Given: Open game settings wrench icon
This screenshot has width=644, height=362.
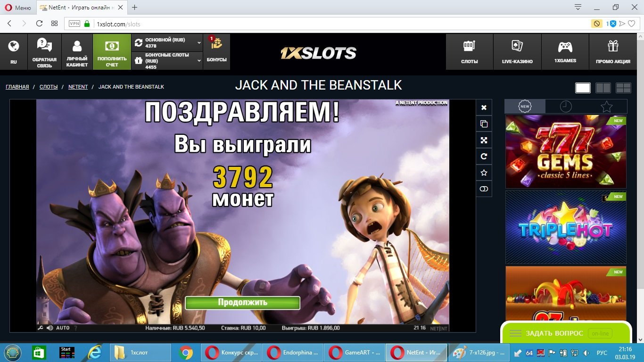Looking at the screenshot, I should pos(41,328).
